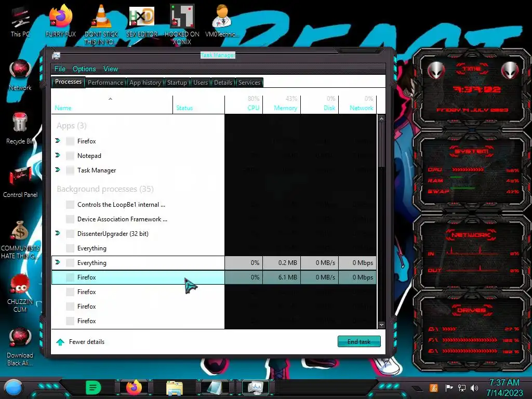Screen dimensions: 532x399
Task: Click the 0.2 MB memory cell
Action: 282,262
